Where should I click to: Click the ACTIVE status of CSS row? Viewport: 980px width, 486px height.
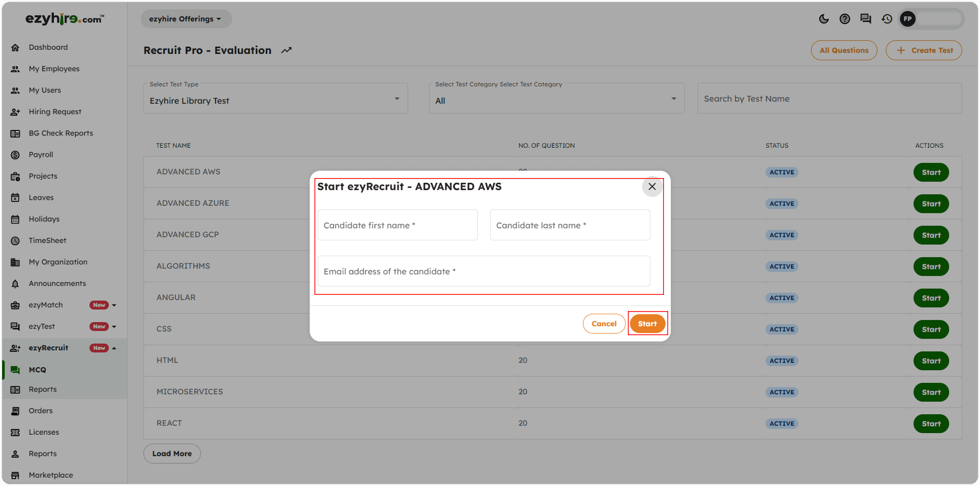click(x=782, y=329)
